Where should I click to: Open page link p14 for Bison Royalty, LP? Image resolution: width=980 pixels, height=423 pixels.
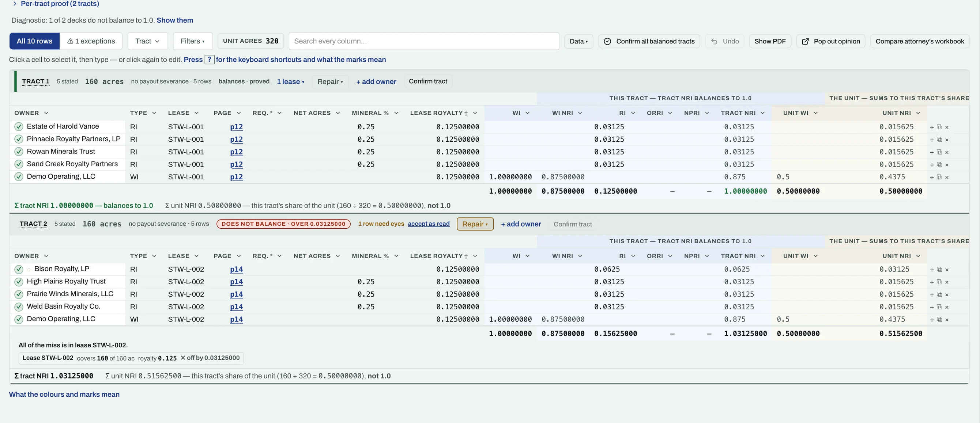tap(236, 269)
